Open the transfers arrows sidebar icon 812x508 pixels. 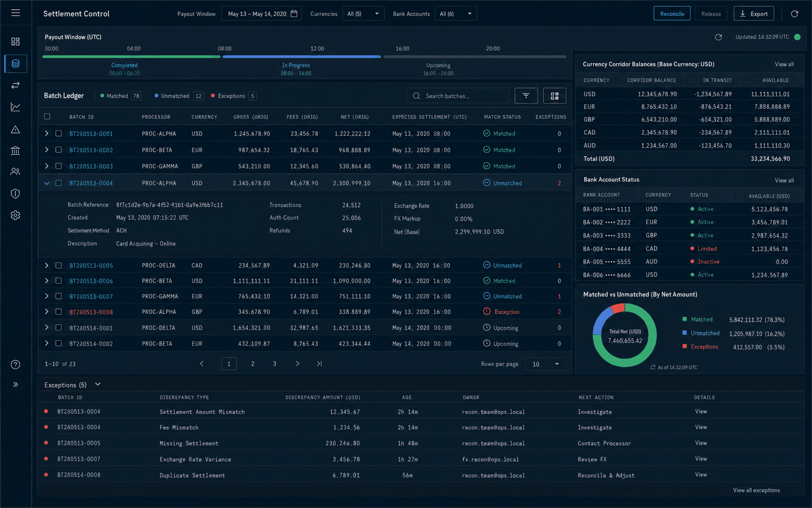[x=15, y=85]
